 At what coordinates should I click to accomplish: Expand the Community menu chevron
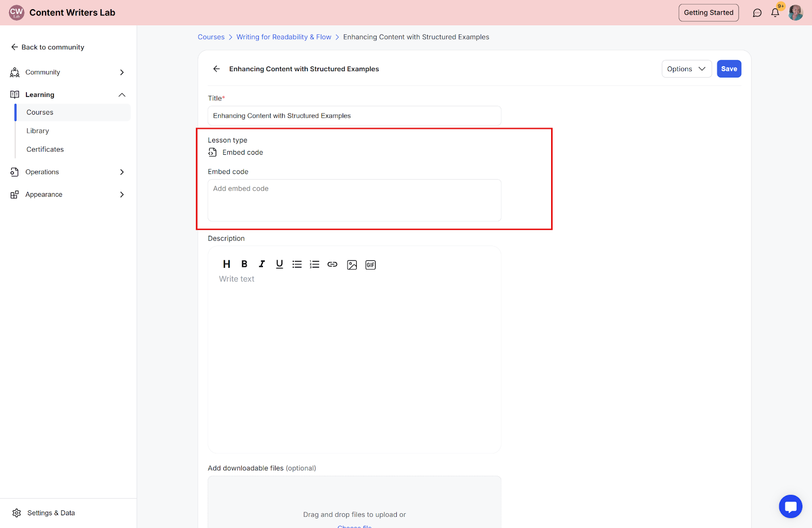[x=122, y=73]
